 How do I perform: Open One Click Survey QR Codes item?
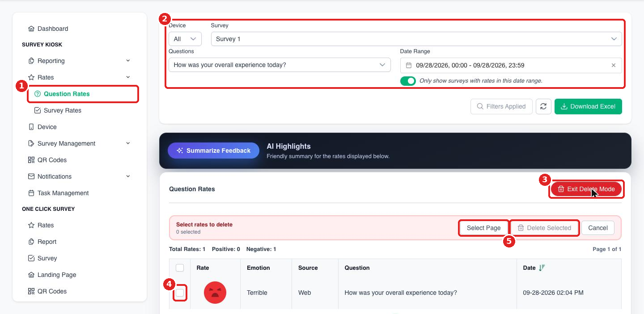point(47,291)
